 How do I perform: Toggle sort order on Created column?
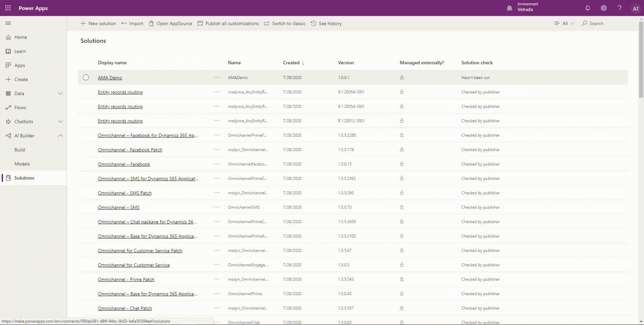coord(293,62)
